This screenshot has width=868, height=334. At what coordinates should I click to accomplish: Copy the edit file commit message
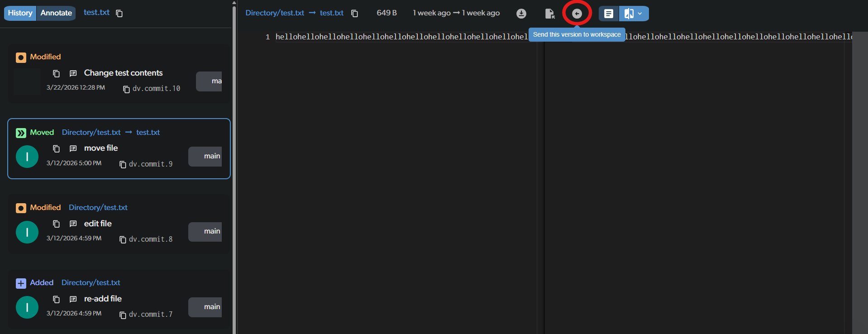click(56, 224)
